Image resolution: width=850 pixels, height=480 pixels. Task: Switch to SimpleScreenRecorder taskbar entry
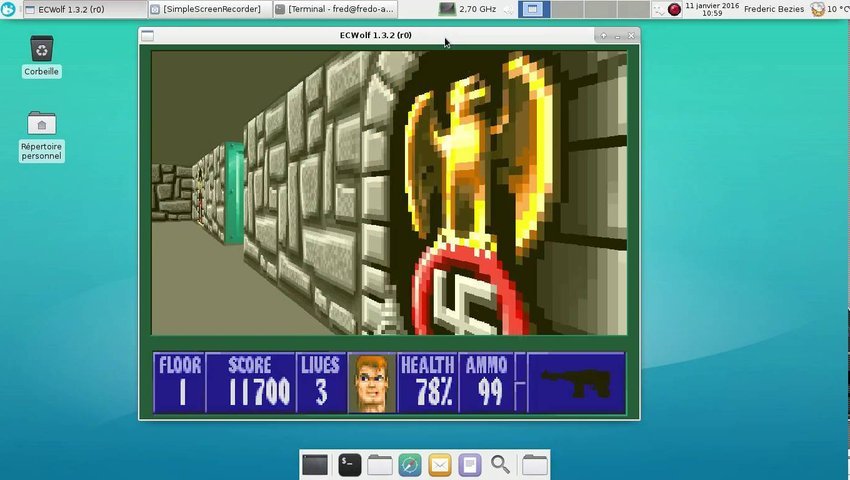click(210, 9)
